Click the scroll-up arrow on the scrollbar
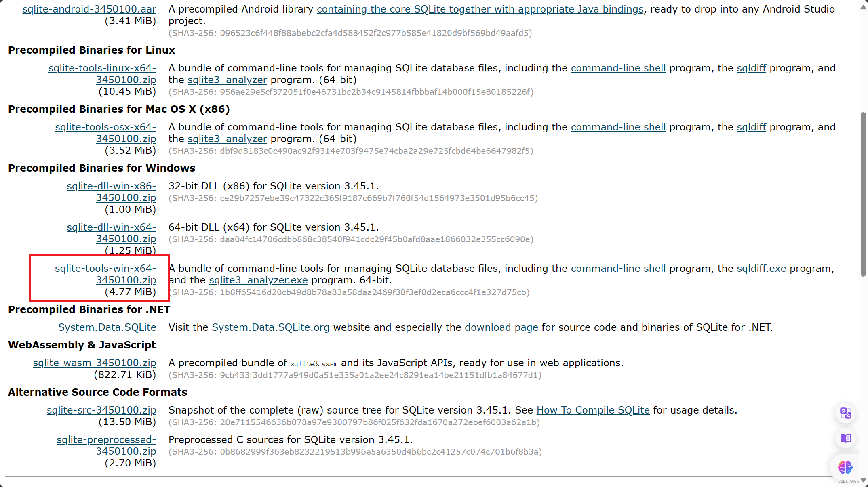This screenshot has width=868, height=487. coord(863,6)
